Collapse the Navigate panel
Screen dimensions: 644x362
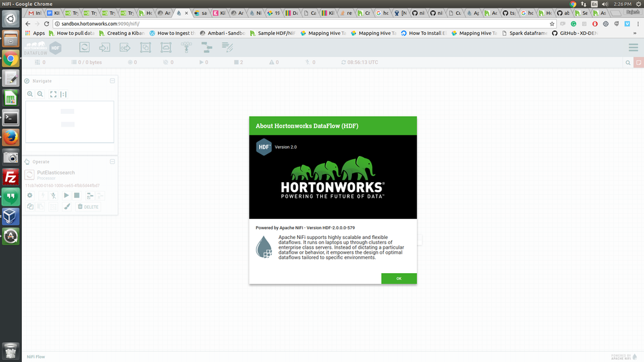click(x=112, y=81)
